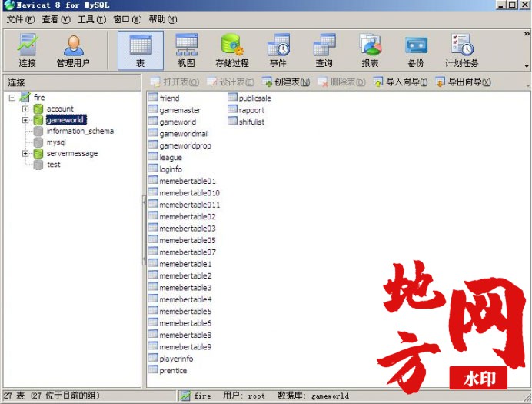Click the publicsale table icon

tap(232, 98)
